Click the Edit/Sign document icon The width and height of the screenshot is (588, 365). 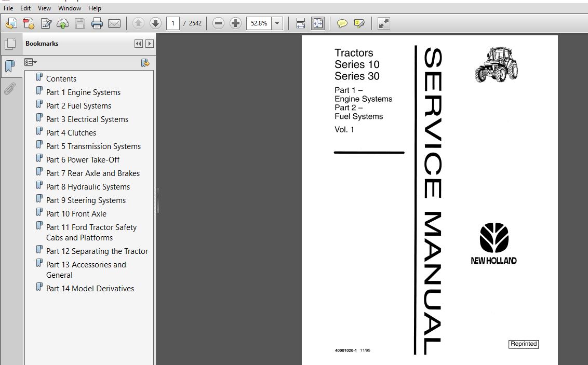click(x=46, y=23)
